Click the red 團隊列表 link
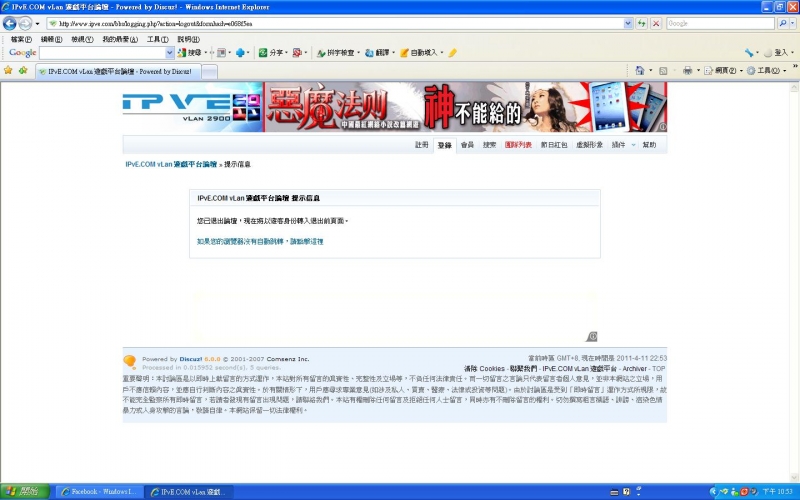 click(x=518, y=145)
